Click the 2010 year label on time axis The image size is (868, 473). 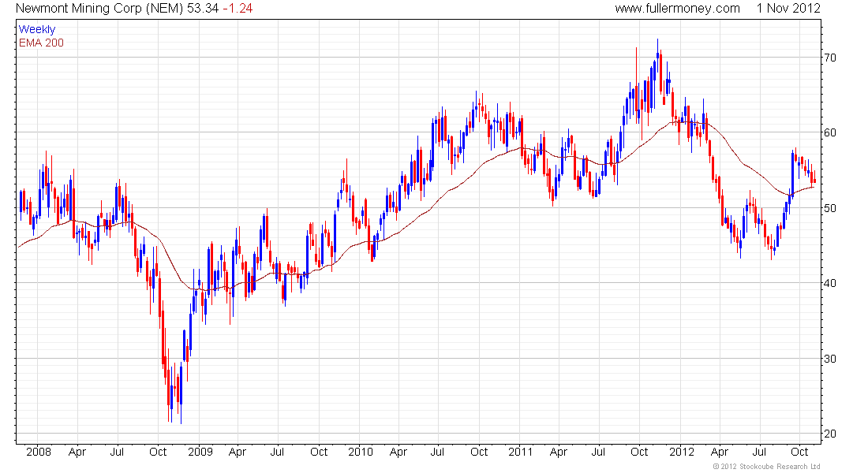[361, 452]
